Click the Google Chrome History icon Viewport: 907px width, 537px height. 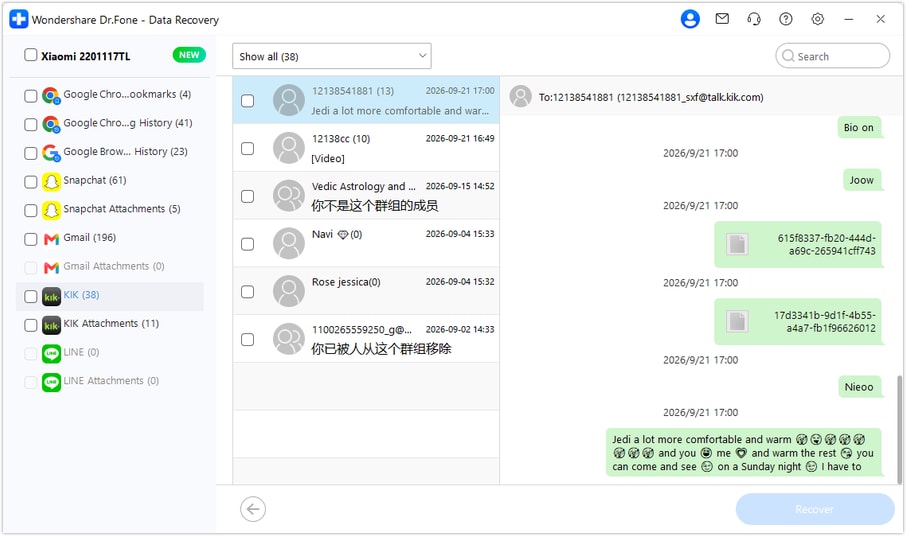[51, 124]
